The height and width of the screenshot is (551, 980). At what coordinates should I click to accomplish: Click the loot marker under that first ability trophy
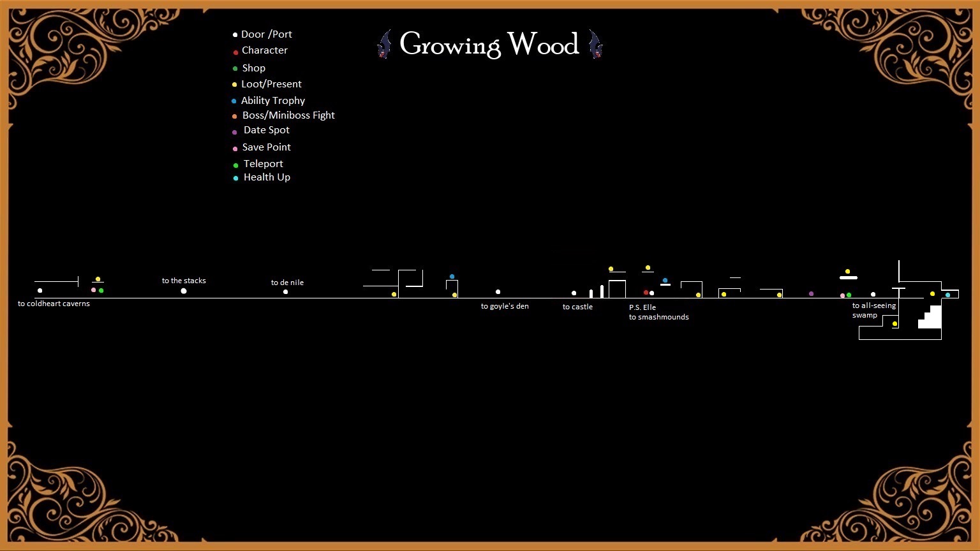coord(454,295)
